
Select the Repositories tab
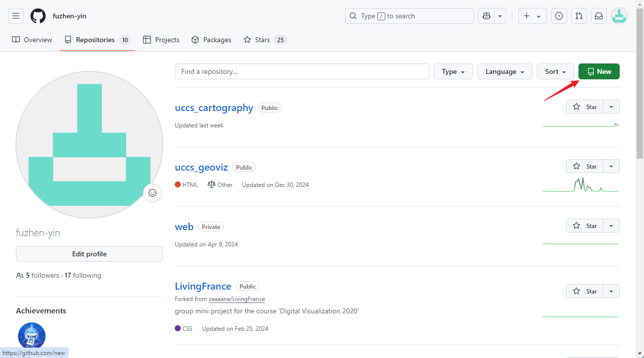click(98, 40)
